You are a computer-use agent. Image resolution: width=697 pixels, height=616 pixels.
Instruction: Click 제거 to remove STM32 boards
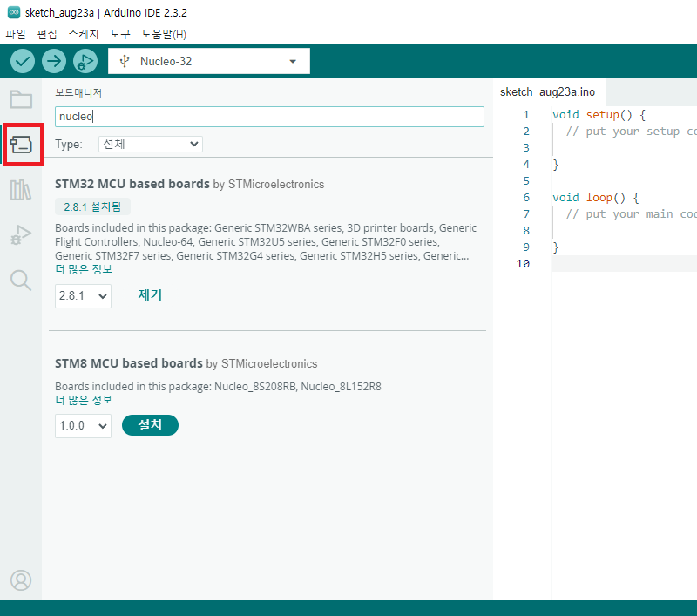click(150, 295)
